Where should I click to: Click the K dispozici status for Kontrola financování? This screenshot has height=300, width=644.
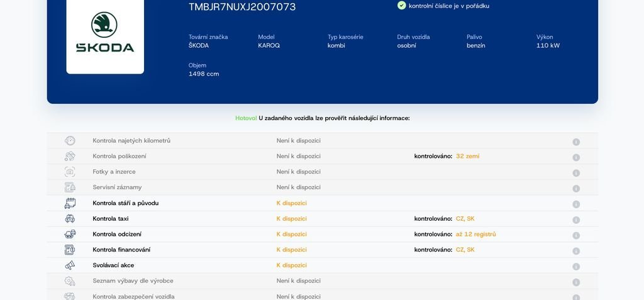pos(292,250)
